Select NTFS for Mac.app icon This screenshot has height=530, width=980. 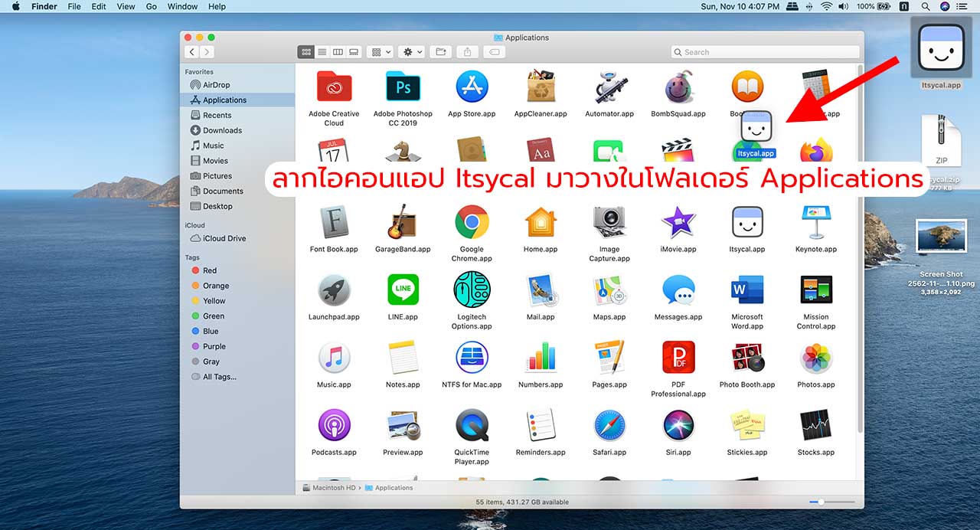(472, 358)
